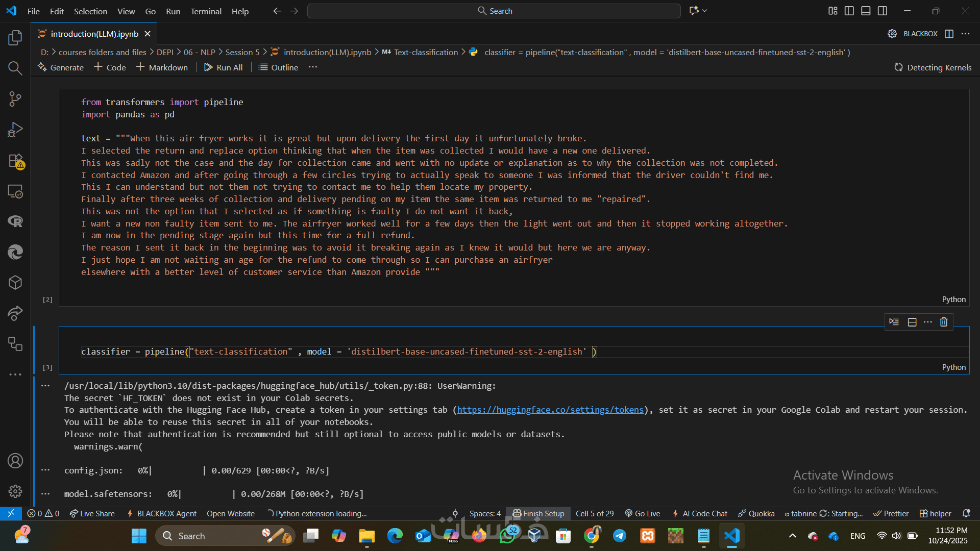Open the huggingface.co settings tokens link
This screenshot has width=980, height=551.
(x=550, y=410)
